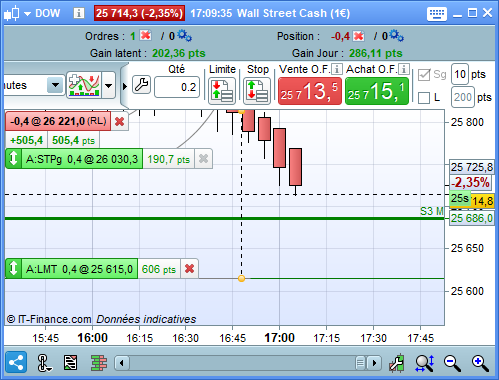499x380 pixels.
Task: Click the 25s countdown label on price axis
Action: (460, 198)
